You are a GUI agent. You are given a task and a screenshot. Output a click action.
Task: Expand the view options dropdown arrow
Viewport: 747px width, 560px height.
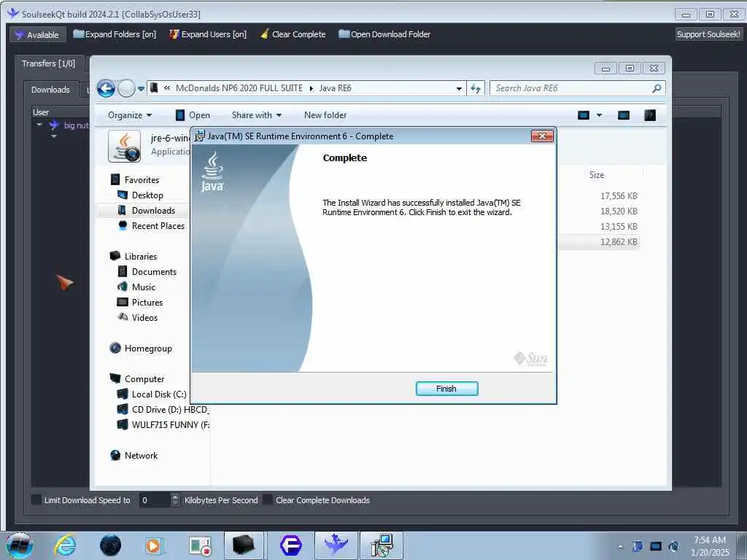tap(600, 115)
